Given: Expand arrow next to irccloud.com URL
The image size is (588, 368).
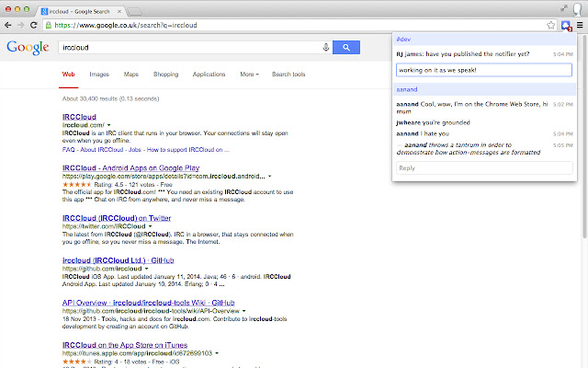Looking at the screenshot, I should [109, 125].
